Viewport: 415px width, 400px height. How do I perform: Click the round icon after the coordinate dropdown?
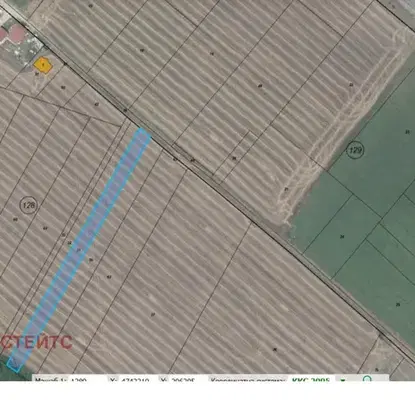[x=367, y=379]
